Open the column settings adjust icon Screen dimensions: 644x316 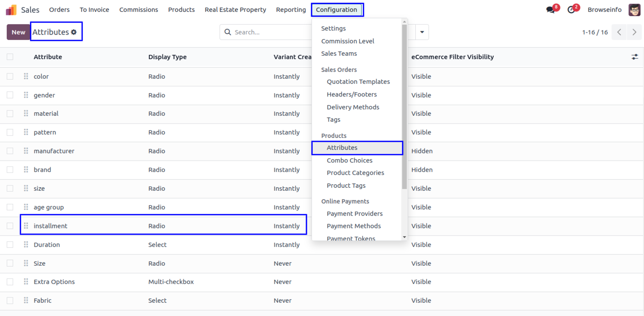tap(635, 57)
